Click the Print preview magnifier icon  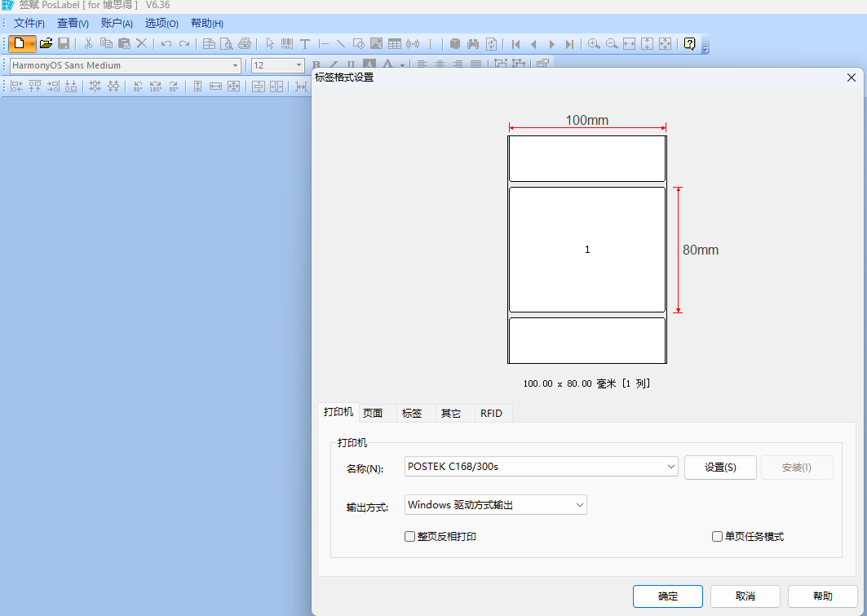(x=227, y=44)
